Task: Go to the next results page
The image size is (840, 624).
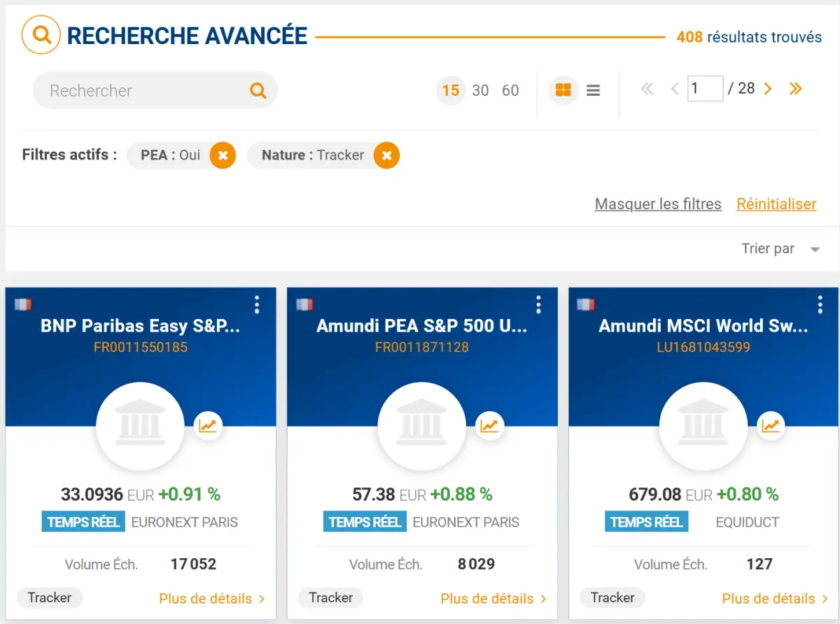Action: [x=768, y=89]
